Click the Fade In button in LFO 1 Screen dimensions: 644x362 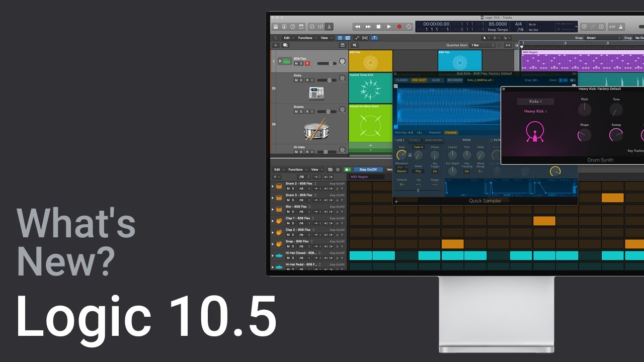click(418, 147)
